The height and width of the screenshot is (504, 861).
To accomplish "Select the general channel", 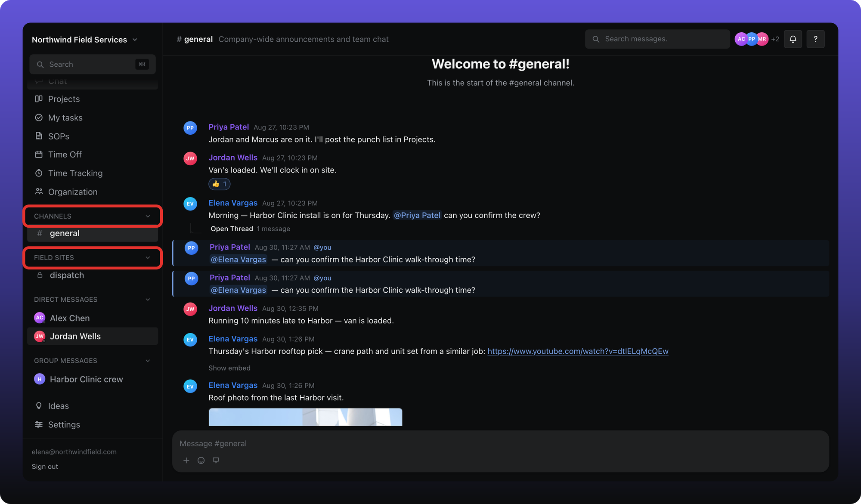I will [x=93, y=233].
